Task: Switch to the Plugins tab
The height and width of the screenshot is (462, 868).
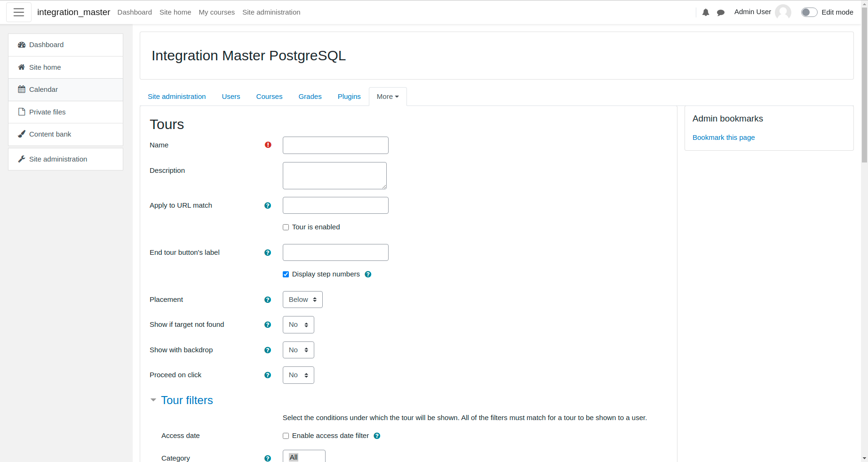Action: pos(349,97)
